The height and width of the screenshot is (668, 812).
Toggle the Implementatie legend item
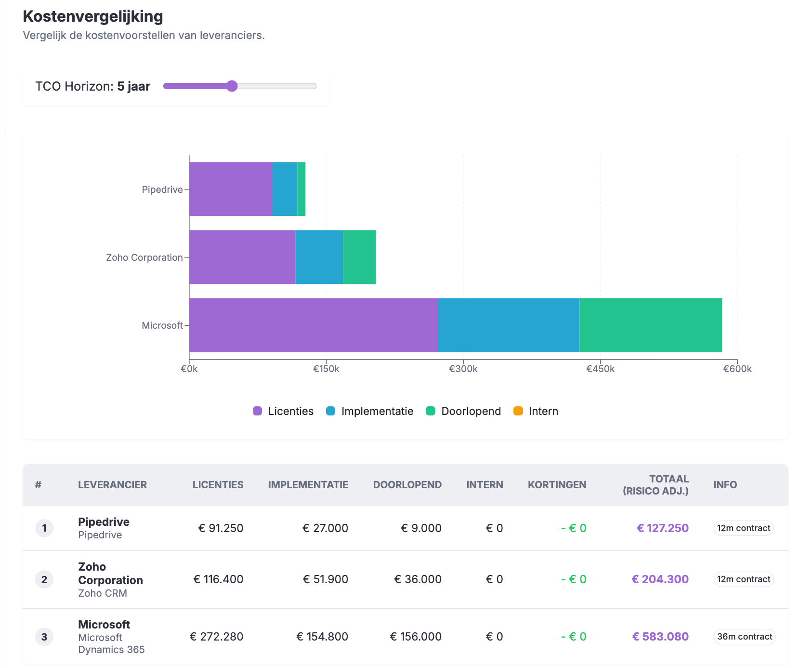369,411
